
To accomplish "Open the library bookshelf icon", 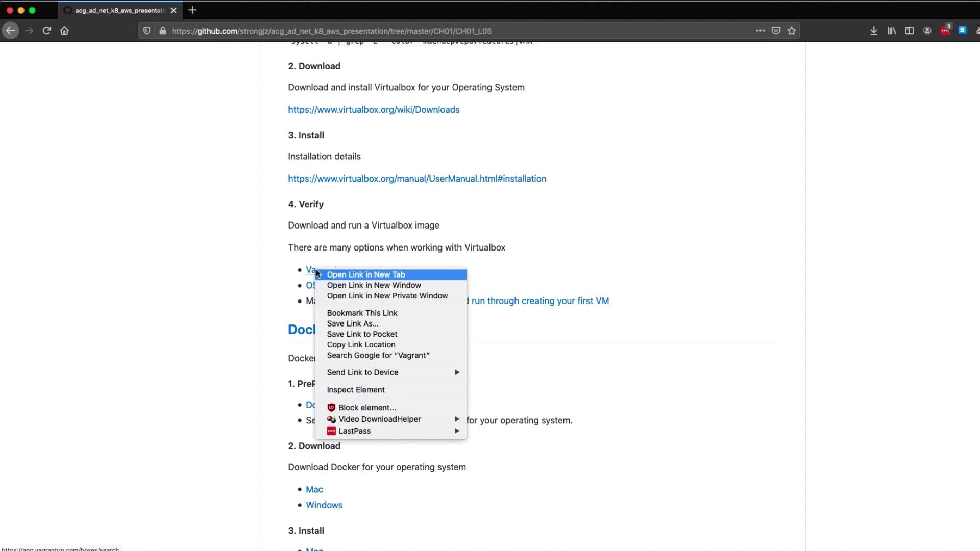I will 892,31.
